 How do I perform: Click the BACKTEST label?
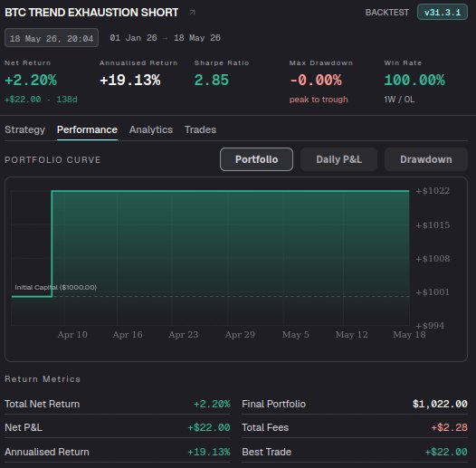pos(386,13)
